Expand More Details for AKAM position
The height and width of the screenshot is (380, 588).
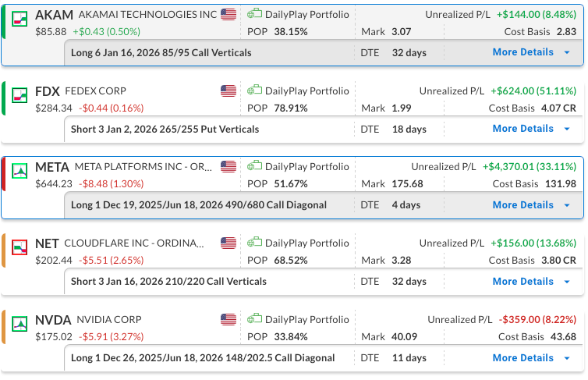tap(531, 52)
